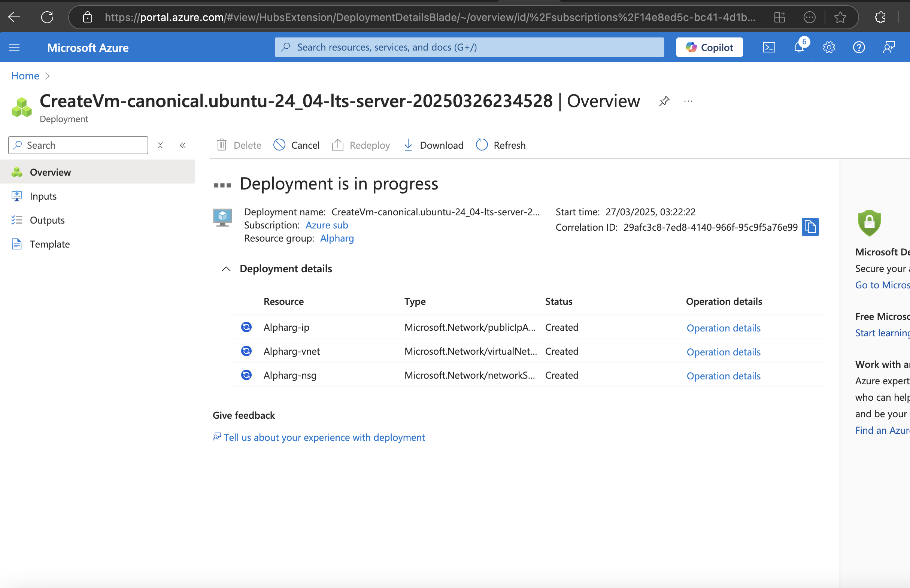
Task: Collapse the sidebar menu with double chevron
Action: 183,145
